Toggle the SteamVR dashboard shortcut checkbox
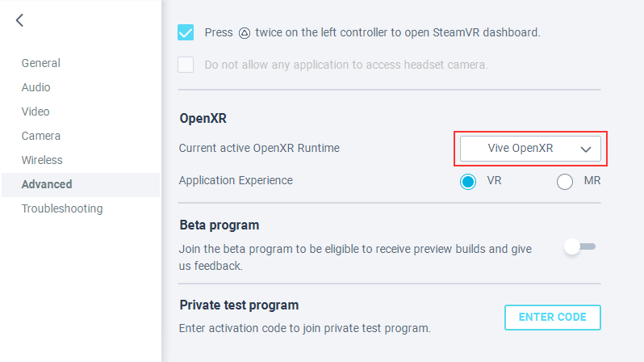This screenshot has width=644, height=362. click(x=186, y=32)
